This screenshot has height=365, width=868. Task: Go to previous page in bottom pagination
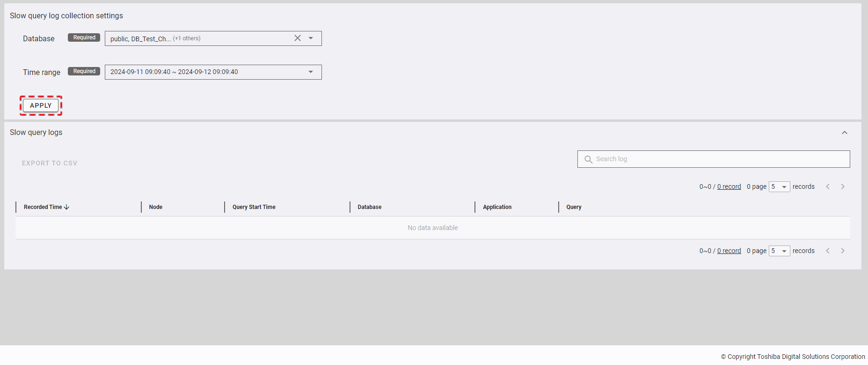pyautogui.click(x=828, y=251)
